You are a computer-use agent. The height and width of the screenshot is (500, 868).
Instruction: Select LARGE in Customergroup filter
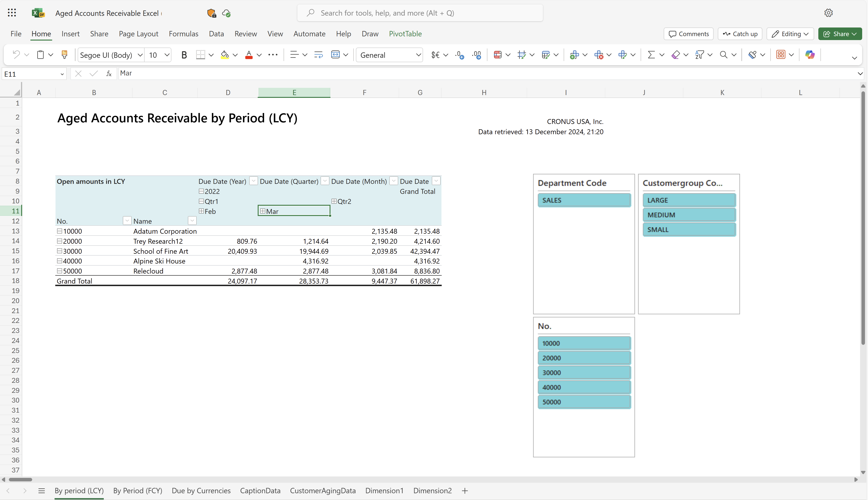689,200
